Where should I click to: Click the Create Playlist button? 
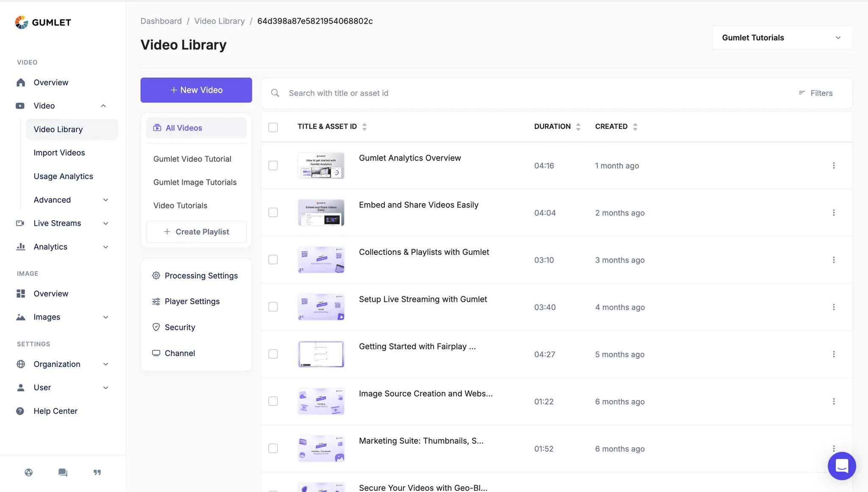[196, 232]
